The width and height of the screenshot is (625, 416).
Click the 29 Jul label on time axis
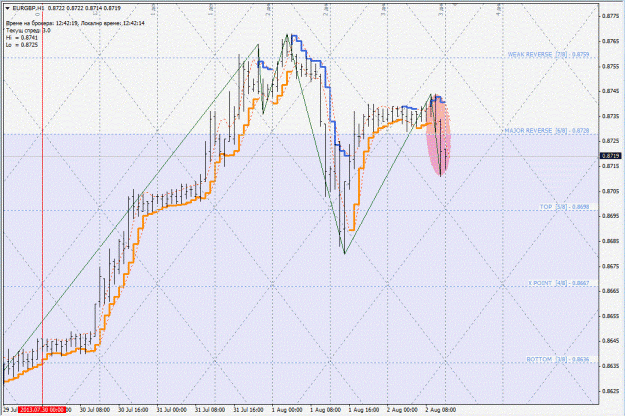click(x=10, y=410)
